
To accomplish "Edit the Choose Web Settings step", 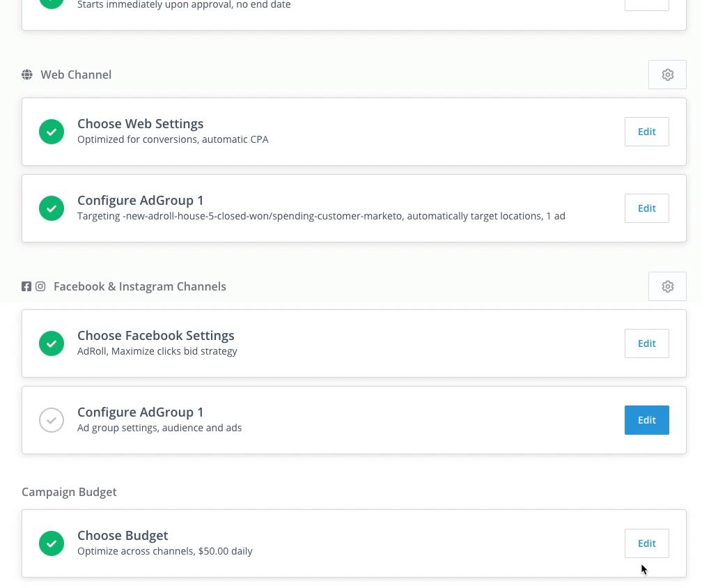I will (646, 132).
